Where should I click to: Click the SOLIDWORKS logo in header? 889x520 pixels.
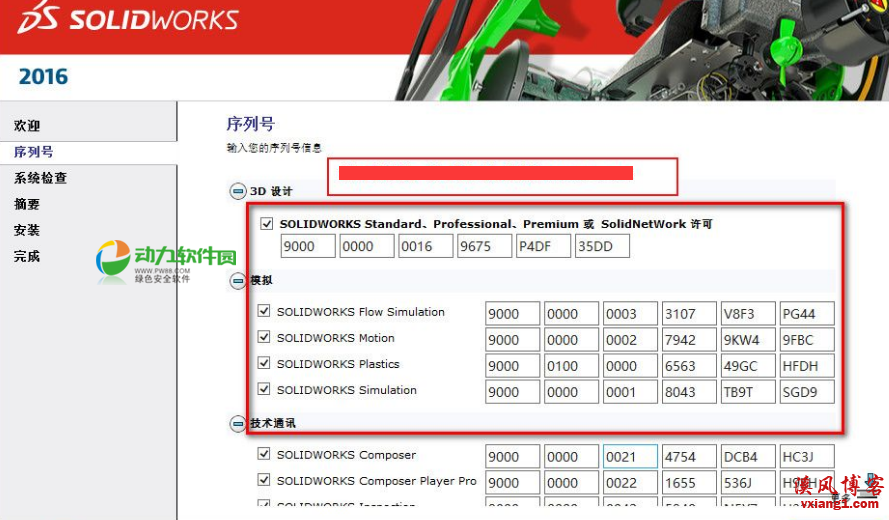tap(128, 18)
